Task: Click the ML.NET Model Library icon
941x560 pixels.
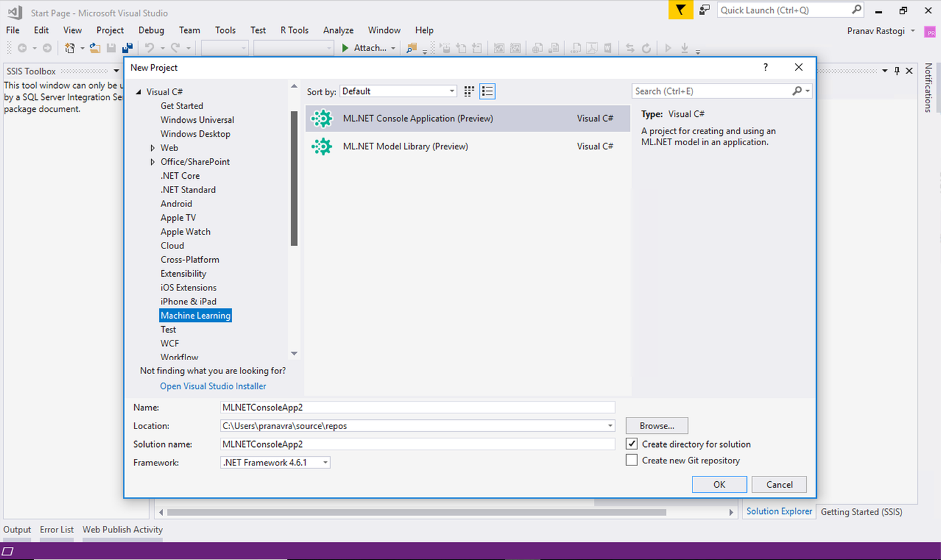Action: [322, 147]
